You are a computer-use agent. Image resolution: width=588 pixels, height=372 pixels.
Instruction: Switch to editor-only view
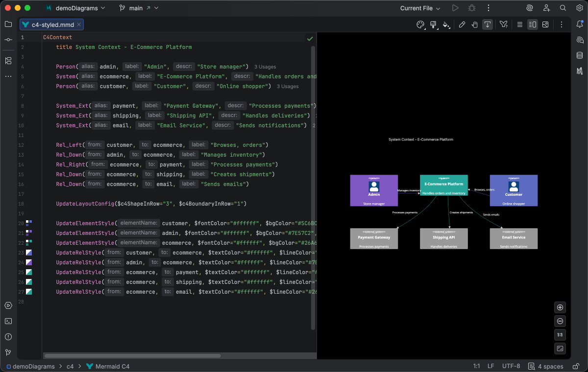[520, 24]
